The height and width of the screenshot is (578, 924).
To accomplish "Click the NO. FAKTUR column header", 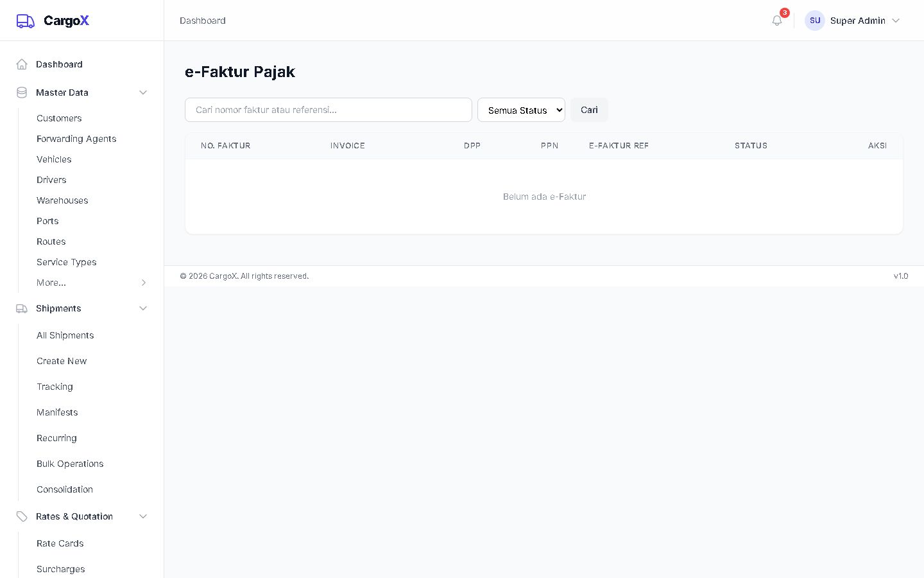I will click(226, 146).
